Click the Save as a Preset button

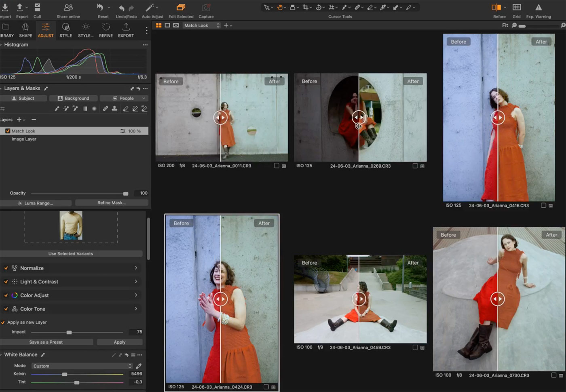coord(46,342)
